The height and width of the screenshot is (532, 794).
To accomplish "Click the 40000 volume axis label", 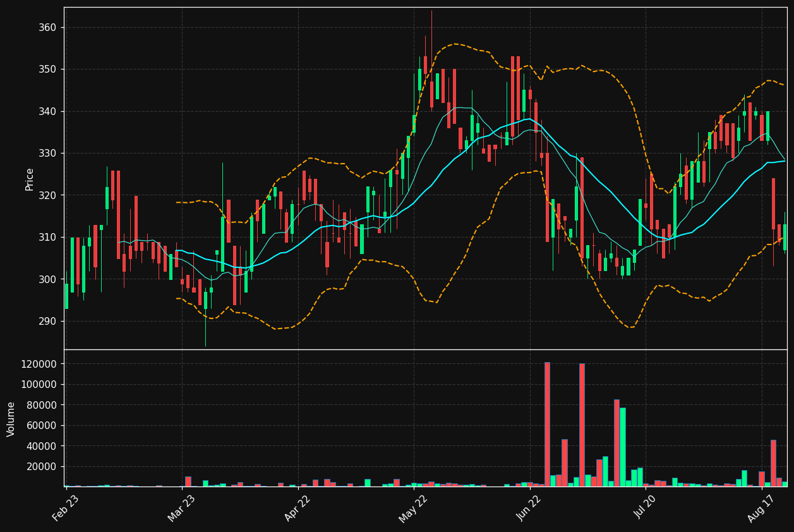I will coord(42,446).
